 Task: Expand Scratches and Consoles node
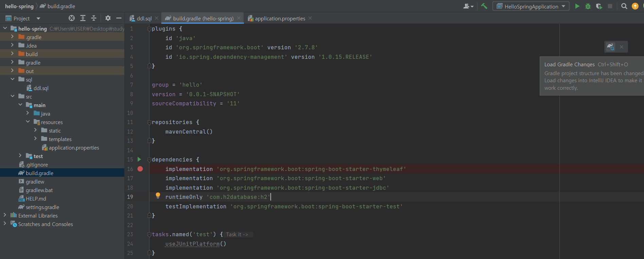[5, 224]
